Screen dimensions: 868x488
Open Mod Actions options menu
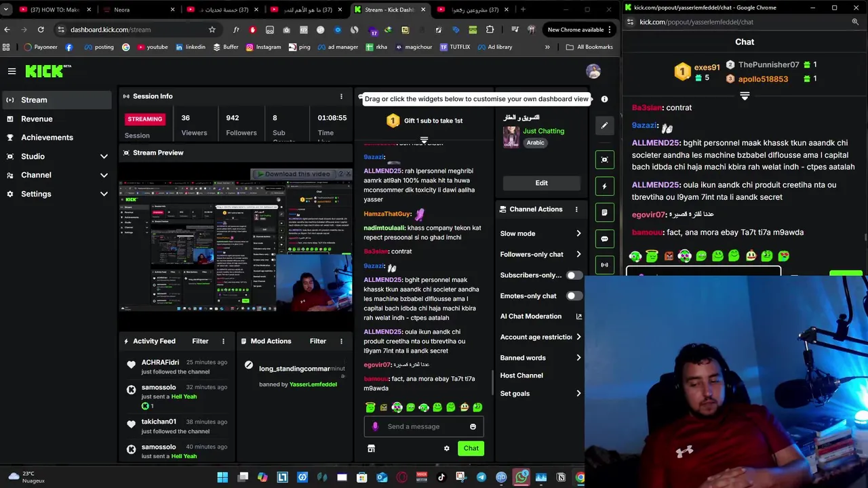pos(341,341)
